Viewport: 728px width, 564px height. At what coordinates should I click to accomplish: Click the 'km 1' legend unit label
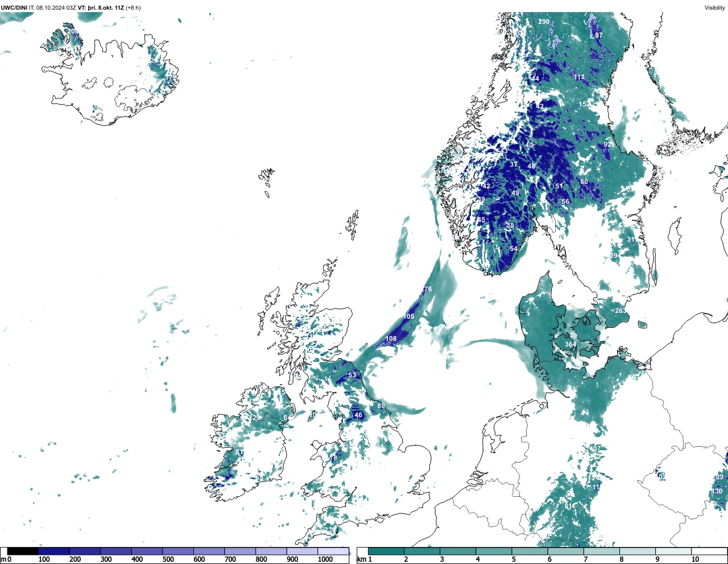click(365, 559)
